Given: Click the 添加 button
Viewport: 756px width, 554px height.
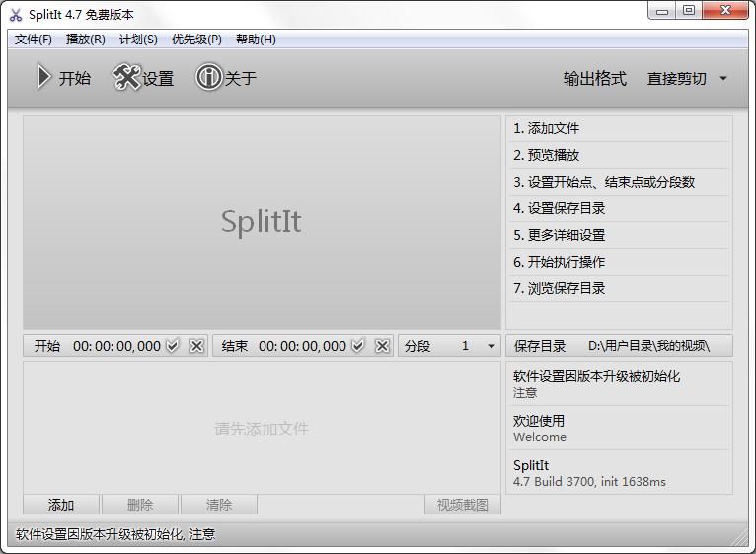Looking at the screenshot, I should [61, 505].
